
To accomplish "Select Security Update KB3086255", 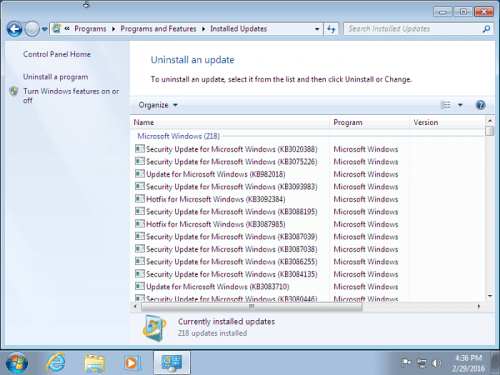I will 232,262.
